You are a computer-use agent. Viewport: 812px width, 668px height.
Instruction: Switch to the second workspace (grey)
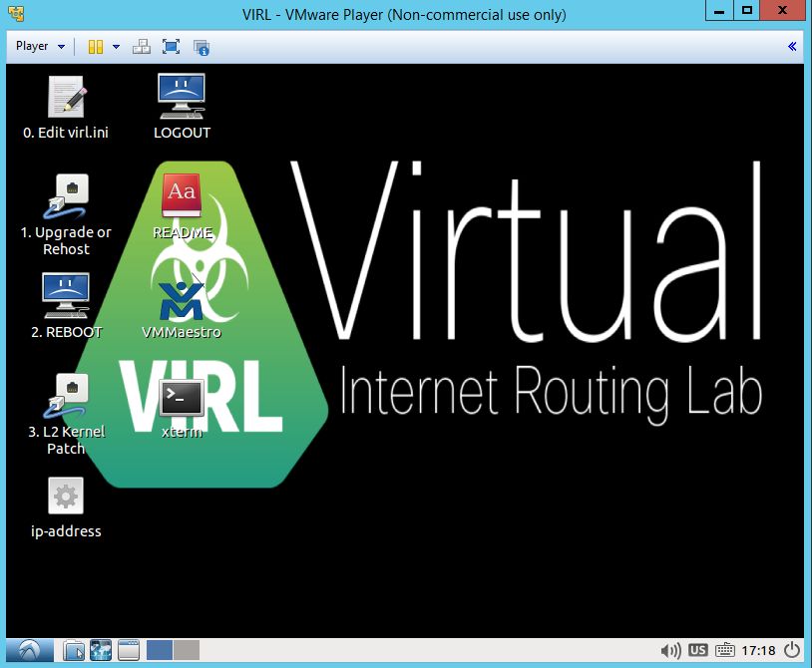coord(187,650)
